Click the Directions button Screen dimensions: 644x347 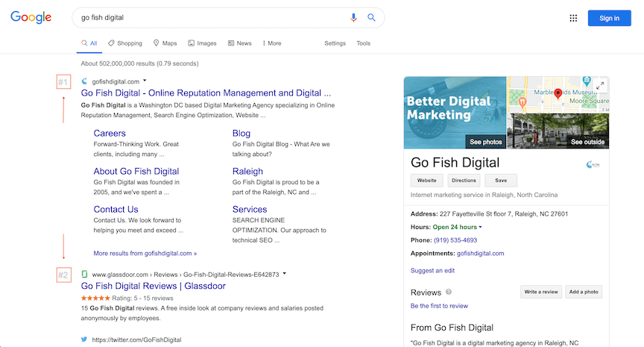tap(464, 181)
